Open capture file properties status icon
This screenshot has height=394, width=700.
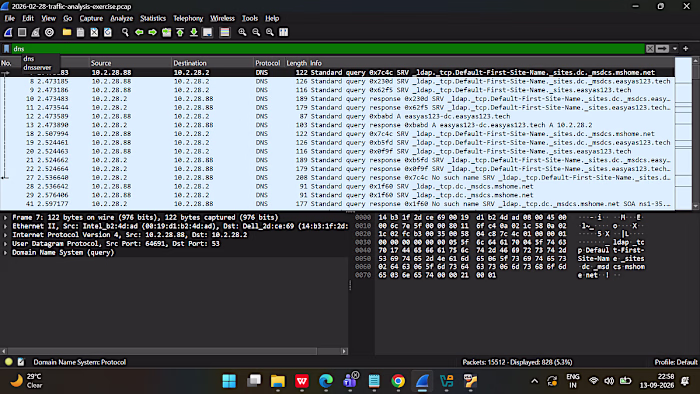(x=21, y=362)
